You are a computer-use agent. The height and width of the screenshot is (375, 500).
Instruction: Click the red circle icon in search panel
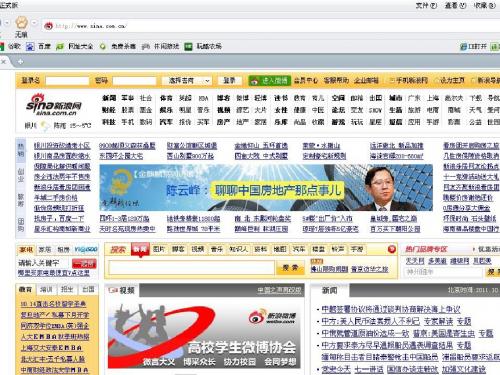pos(392,249)
